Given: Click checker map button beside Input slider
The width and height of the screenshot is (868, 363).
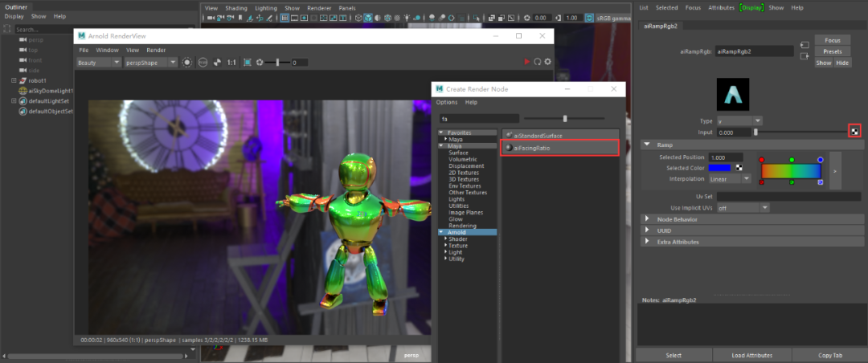Looking at the screenshot, I should pyautogui.click(x=855, y=131).
